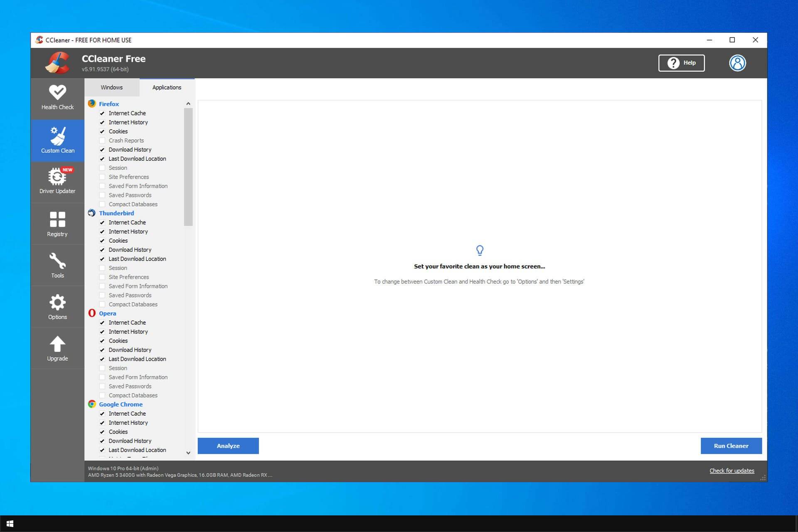Enable Thunderbird Site Preferences cleaning
The image size is (798, 532).
pos(102,277)
